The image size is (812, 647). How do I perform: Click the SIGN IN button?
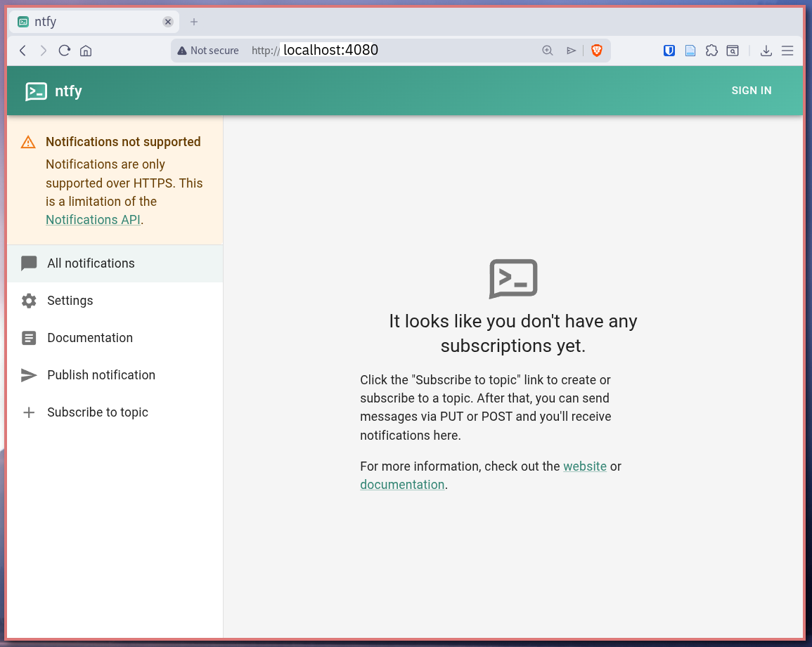pos(752,90)
